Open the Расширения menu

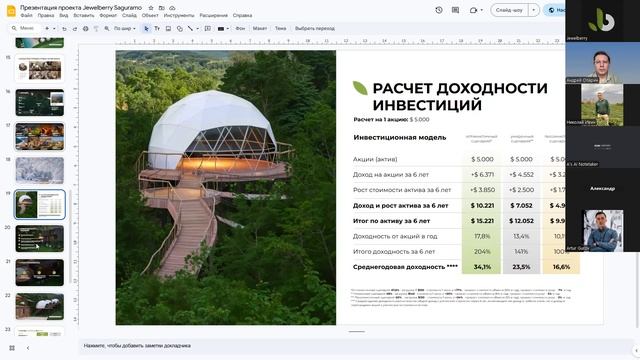213,16
